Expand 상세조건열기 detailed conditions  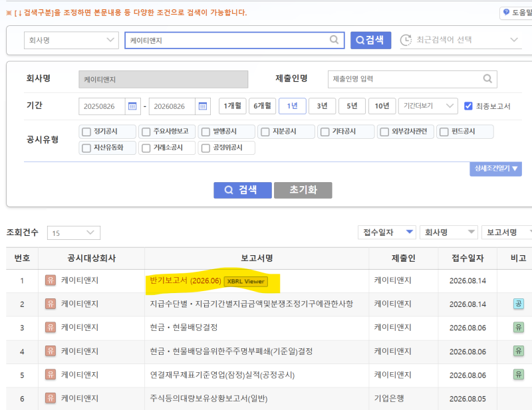[x=495, y=169]
